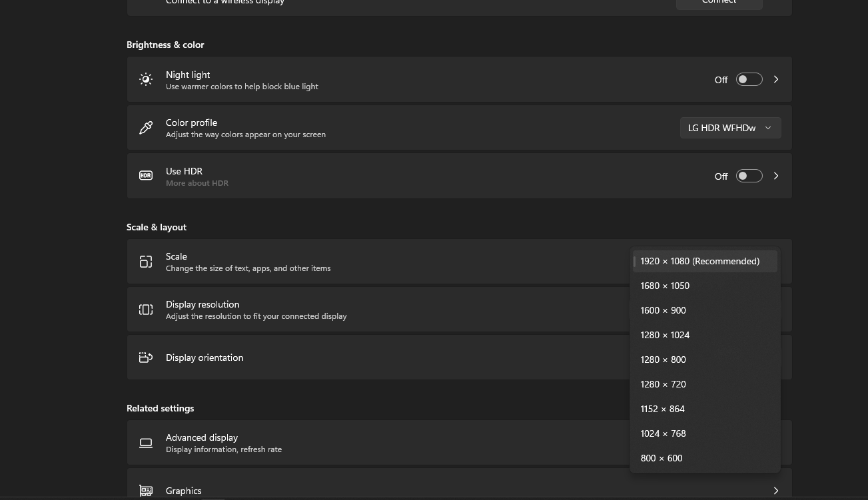This screenshot has height=500, width=868.
Task: Select 800 × 600 resolution entry
Action: [x=705, y=458]
